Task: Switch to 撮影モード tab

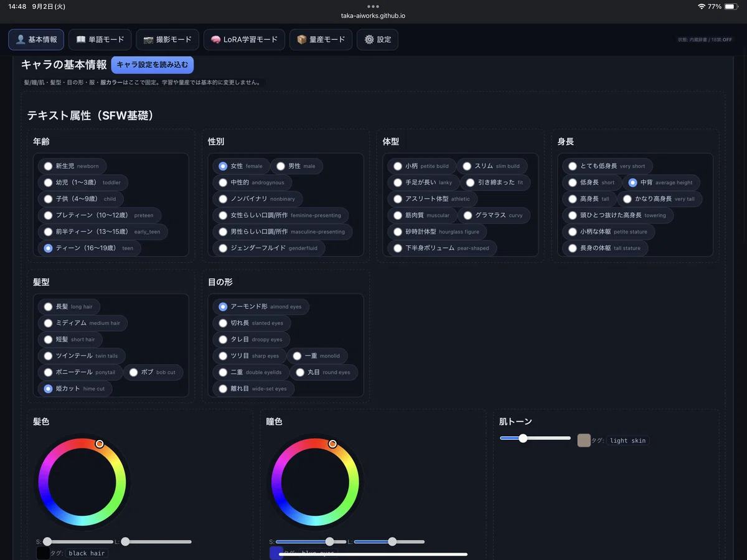Action: (x=167, y=39)
